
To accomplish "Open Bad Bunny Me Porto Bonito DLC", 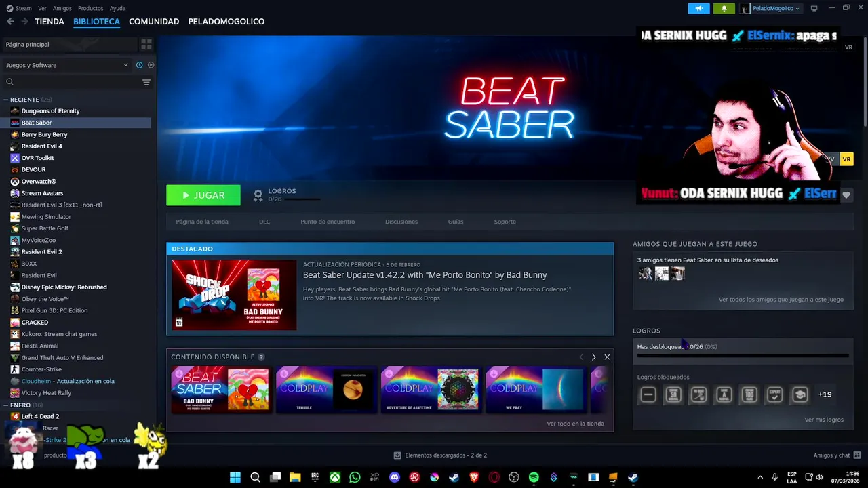I will click(x=222, y=390).
